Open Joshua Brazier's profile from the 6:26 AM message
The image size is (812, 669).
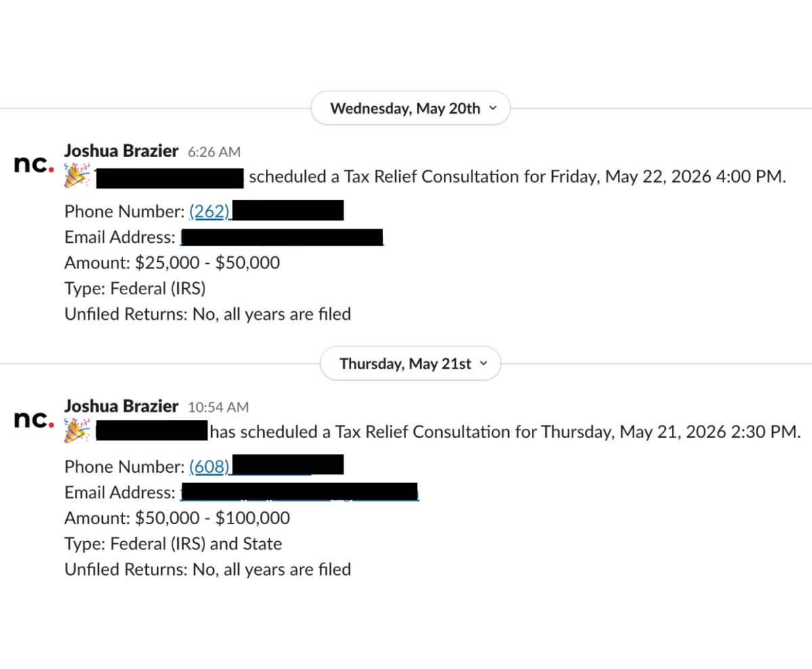121,151
